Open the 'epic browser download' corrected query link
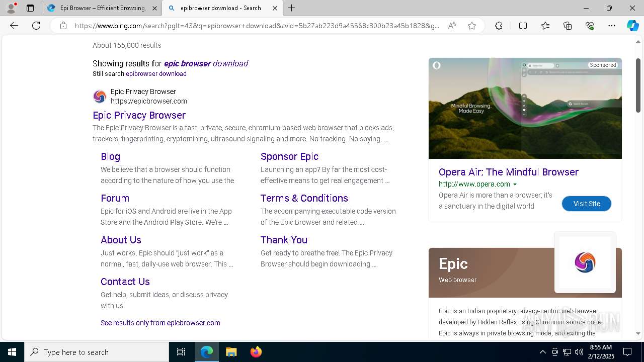644x362 pixels. [206, 63]
